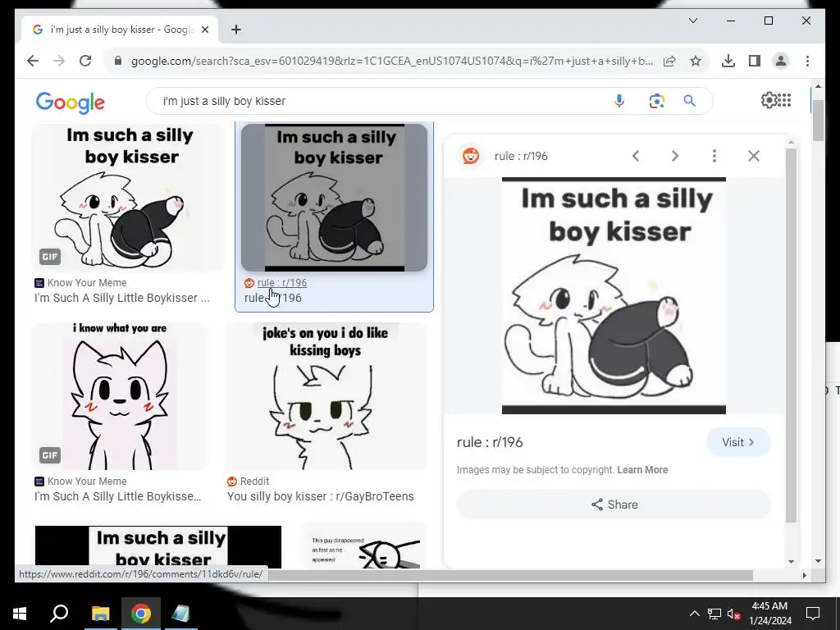Open Google quick settings gear
840x630 pixels.
[x=769, y=100]
